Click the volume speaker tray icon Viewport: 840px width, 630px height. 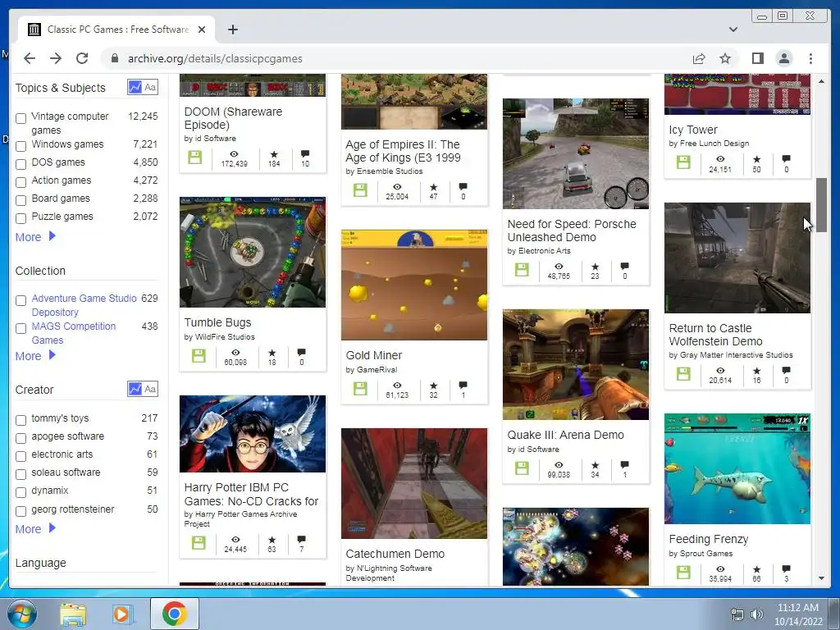pos(757,614)
